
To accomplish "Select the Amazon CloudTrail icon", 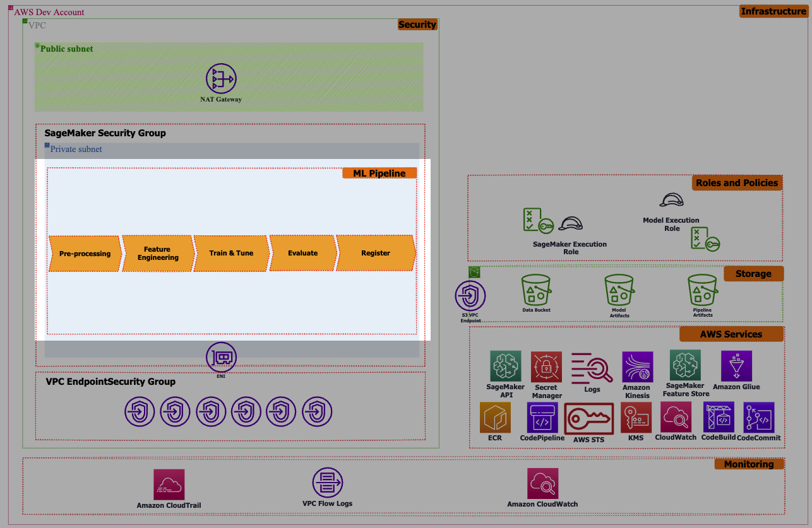I will 169,484.
